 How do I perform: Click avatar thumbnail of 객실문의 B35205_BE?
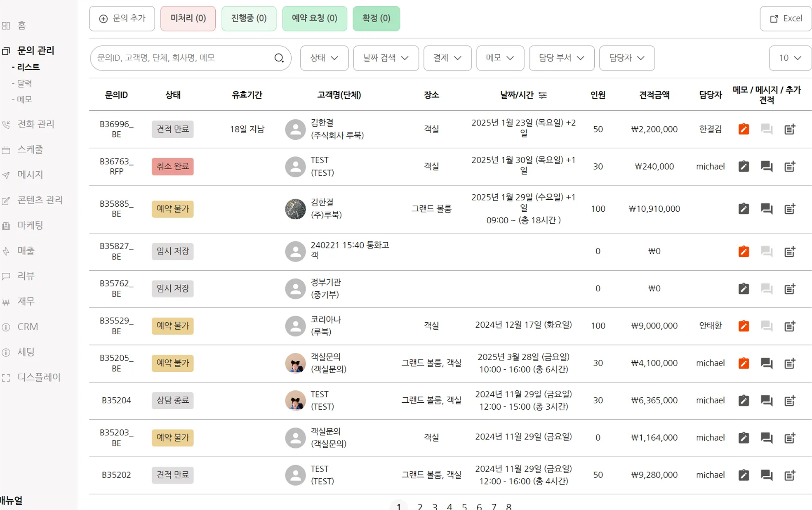[295, 363]
